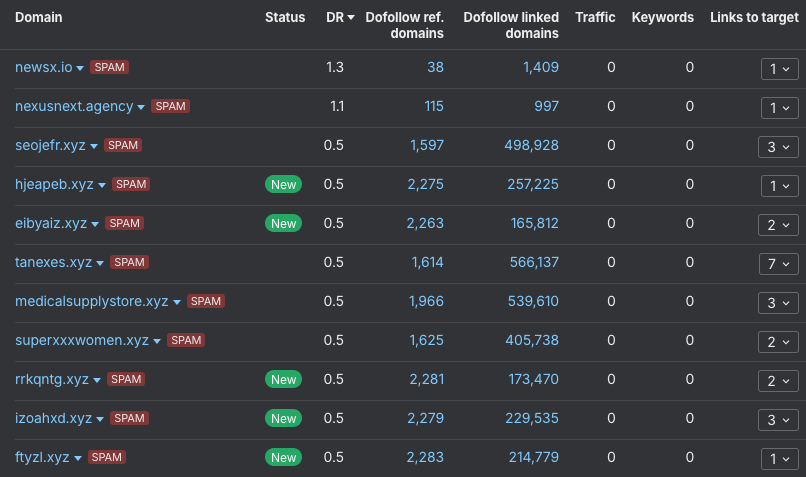The width and height of the screenshot is (806, 477).
Task: Click the New status badge for ftyzl.xyz
Action: pos(283,457)
